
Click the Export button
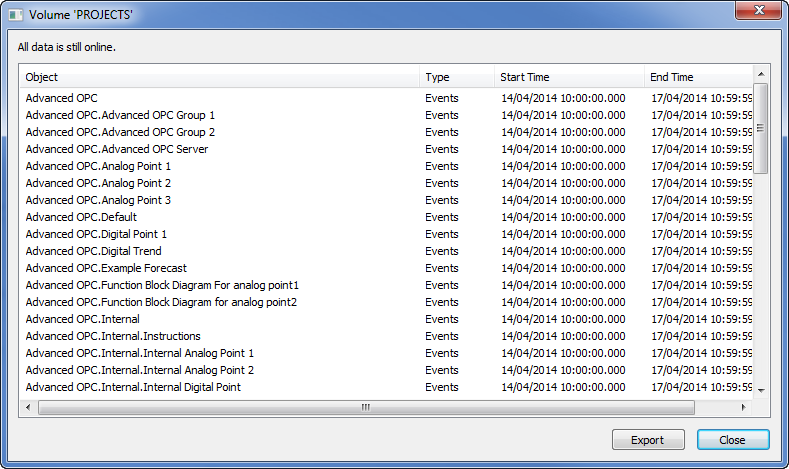pyautogui.click(x=648, y=440)
